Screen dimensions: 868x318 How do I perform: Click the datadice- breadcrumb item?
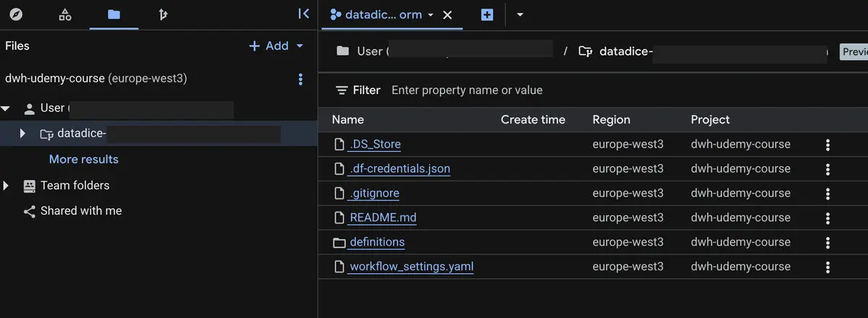pyautogui.click(x=626, y=51)
